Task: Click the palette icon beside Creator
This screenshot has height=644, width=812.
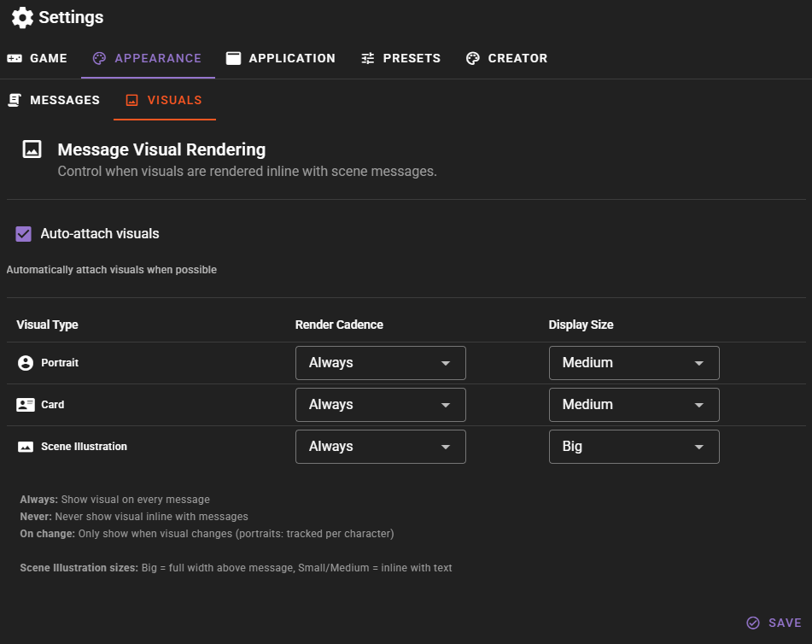Action: 473,58
